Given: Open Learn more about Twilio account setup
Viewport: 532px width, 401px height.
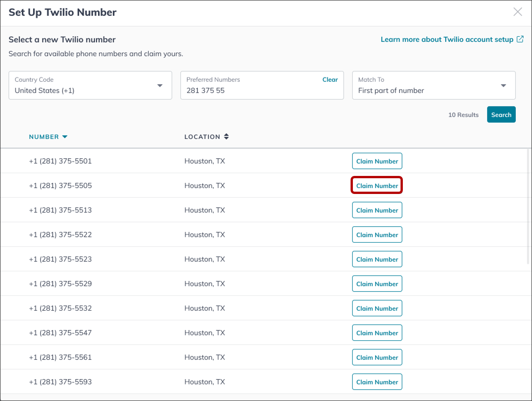Looking at the screenshot, I should click(x=447, y=40).
